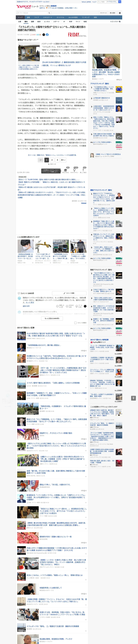The image size is (138, 644).
Task: Click the Yahoo! JAPAN News logo
Action: point(28,7)
